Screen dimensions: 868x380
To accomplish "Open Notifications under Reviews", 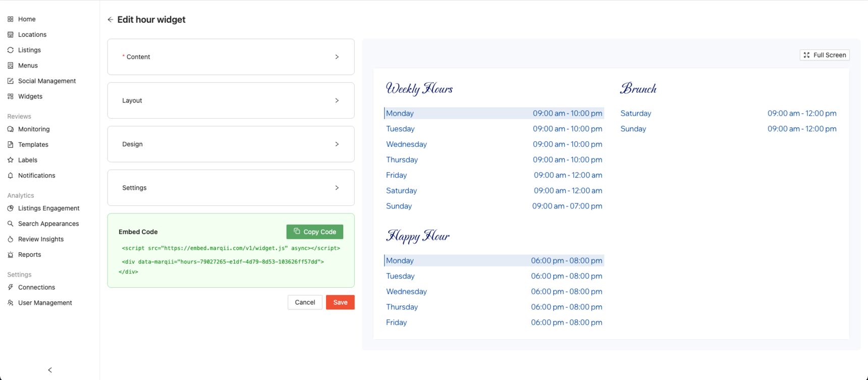I will click(37, 176).
